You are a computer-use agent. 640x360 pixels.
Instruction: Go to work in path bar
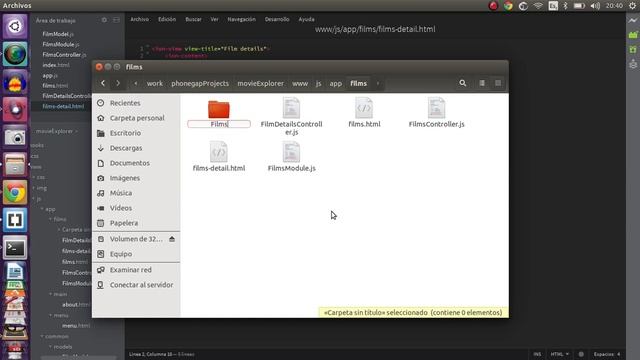pyautogui.click(x=155, y=83)
